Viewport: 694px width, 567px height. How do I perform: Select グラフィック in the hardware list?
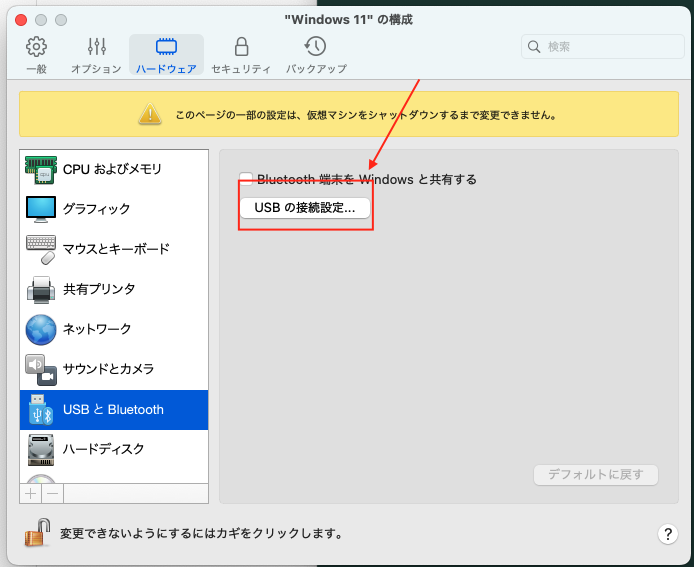[114, 209]
